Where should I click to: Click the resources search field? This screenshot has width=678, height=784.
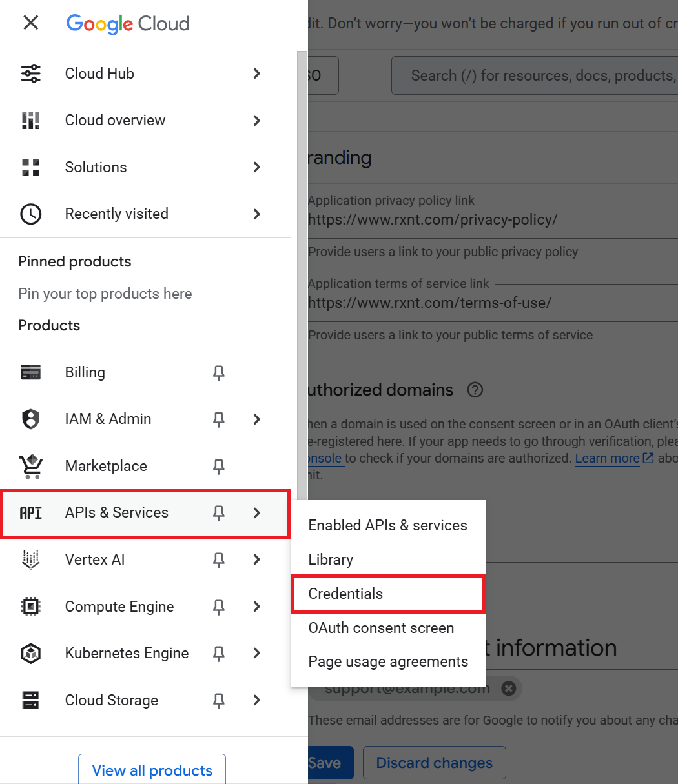(536, 75)
